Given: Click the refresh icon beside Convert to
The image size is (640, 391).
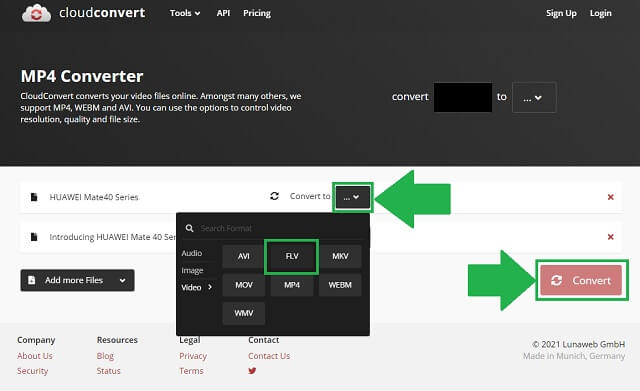Looking at the screenshot, I should point(274,196).
